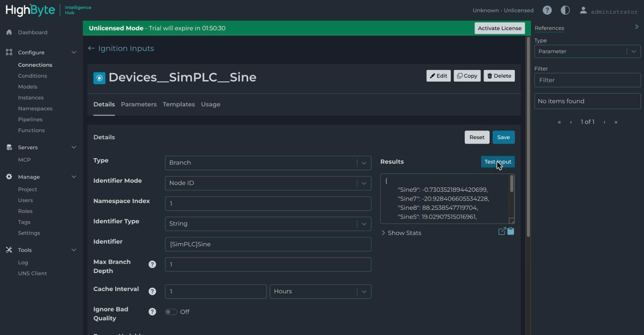Toggle the dark/light theme contrast icon
Image resolution: width=644 pixels, height=335 pixels.
click(565, 10)
